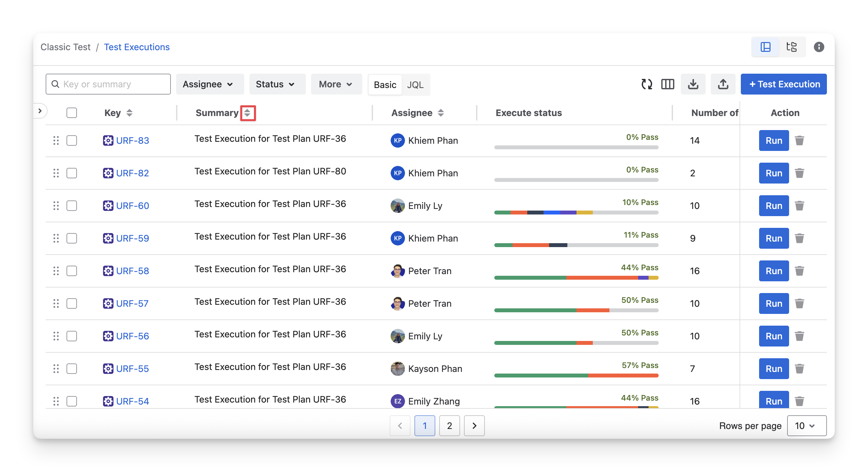Tick the select-all header checkbox
Viewport: 868px width, 472px height.
tap(71, 113)
